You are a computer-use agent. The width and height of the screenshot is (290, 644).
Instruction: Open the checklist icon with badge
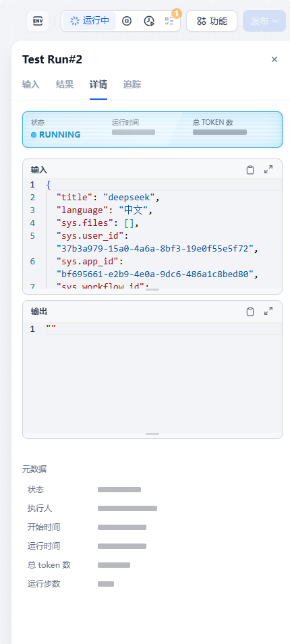169,21
